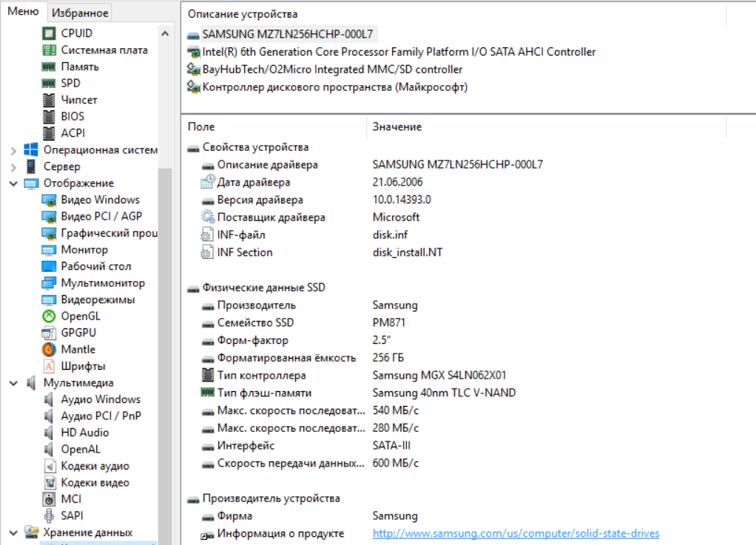Click the Физические данные SSD group header
Screen dimensions: 756x545
[x=264, y=288]
